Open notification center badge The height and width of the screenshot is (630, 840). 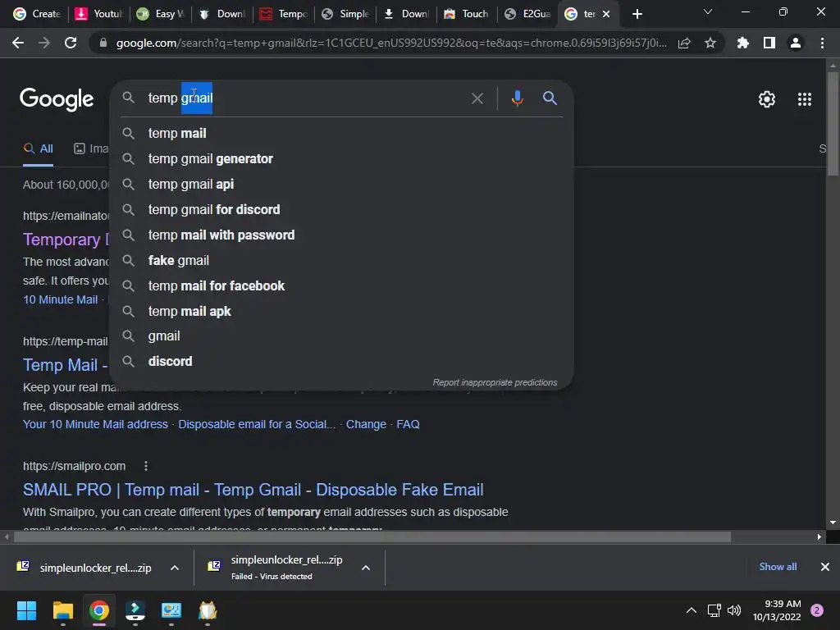[817, 610]
